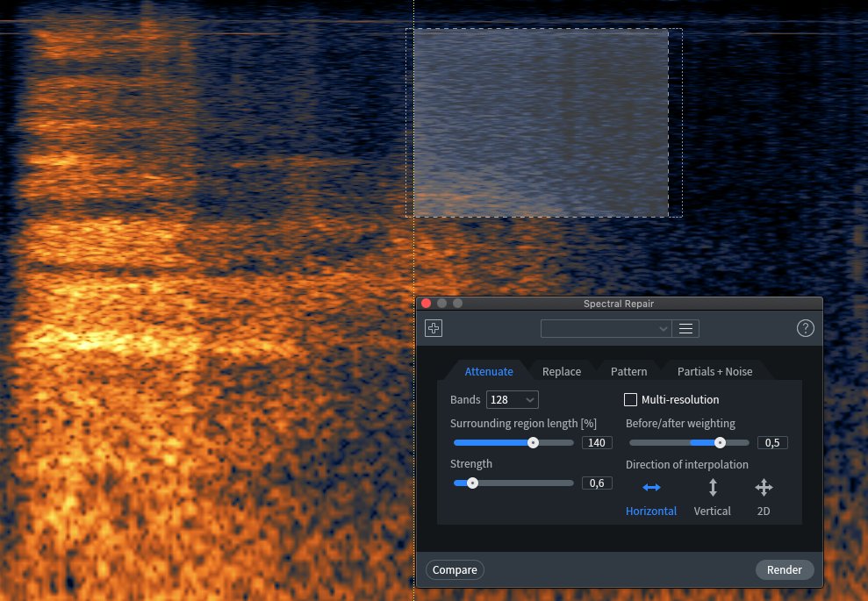Switch to the Partials + Noise tab

(714, 371)
